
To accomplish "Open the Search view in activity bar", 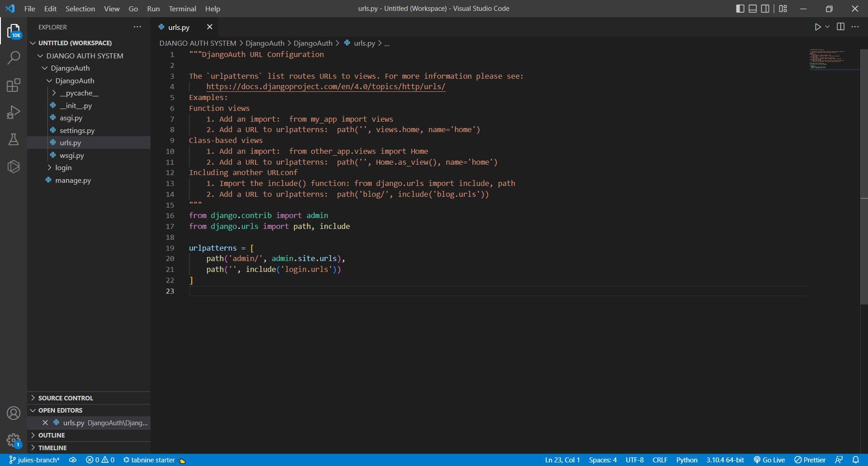I will click(14, 58).
